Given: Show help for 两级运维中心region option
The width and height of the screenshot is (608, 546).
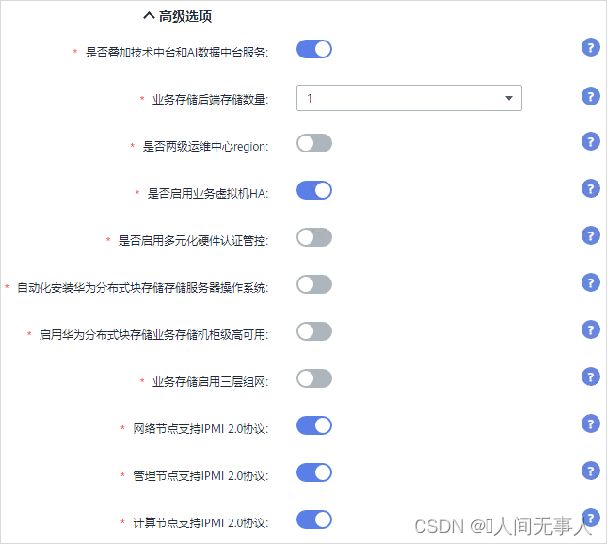Looking at the screenshot, I should (x=591, y=142).
